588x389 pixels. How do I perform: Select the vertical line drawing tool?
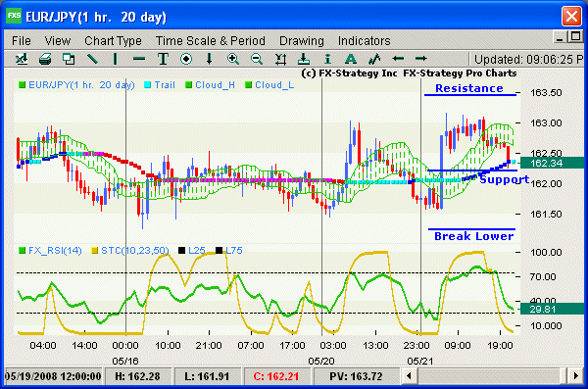click(x=116, y=59)
